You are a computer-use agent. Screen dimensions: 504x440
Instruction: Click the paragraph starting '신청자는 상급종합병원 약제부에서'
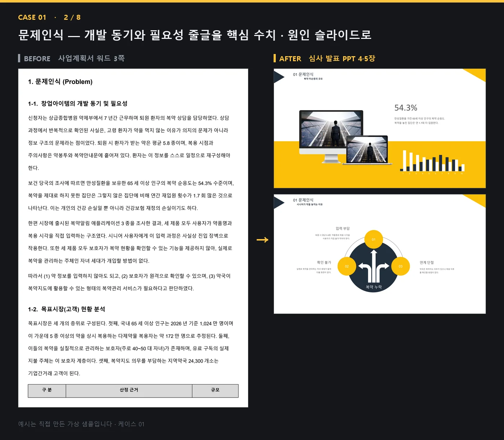point(129,143)
